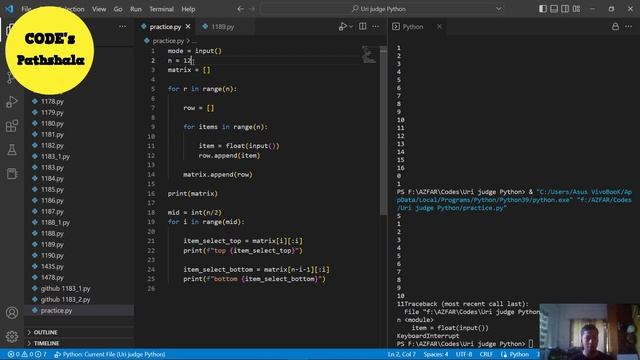Toggle bottom panel layout icon

554,9
